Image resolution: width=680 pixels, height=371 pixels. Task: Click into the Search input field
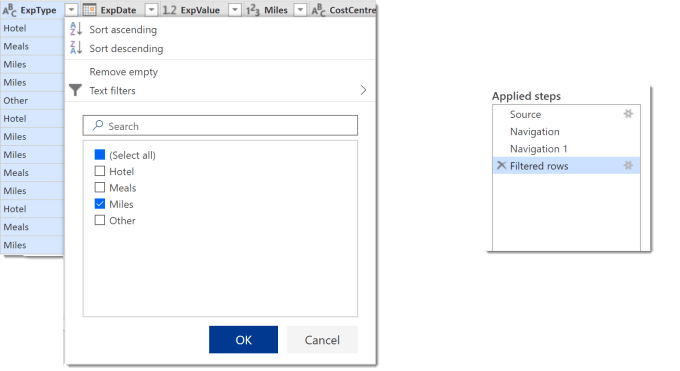[x=220, y=126]
